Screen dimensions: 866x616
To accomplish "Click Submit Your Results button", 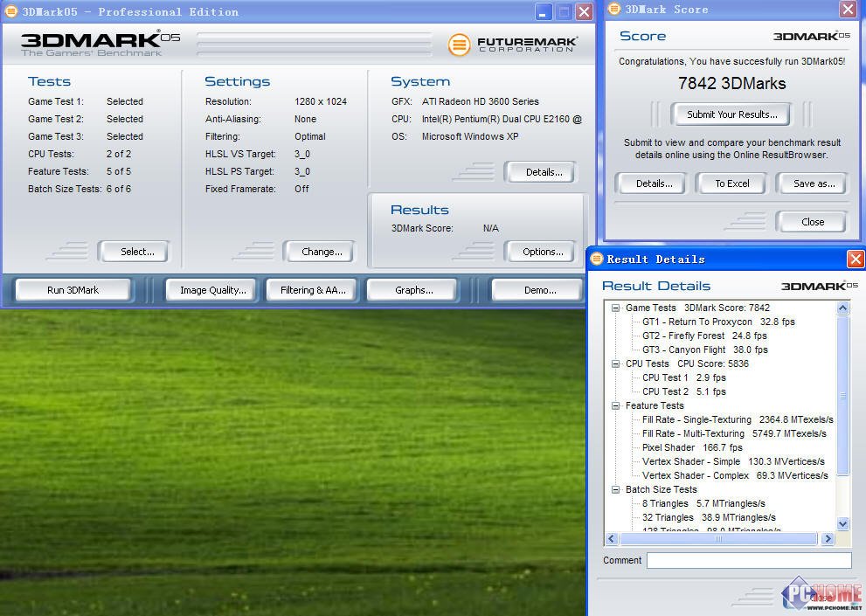I will click(x=731, y=114).
